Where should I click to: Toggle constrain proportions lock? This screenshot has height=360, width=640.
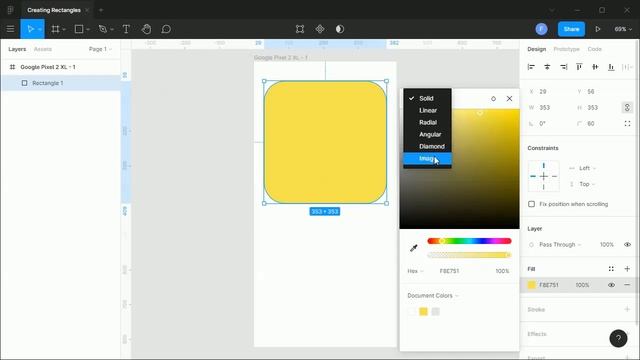[627, 107]
